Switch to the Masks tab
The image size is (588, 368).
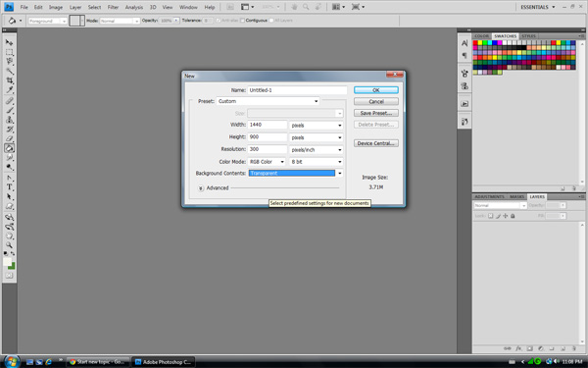pos(516,197)
